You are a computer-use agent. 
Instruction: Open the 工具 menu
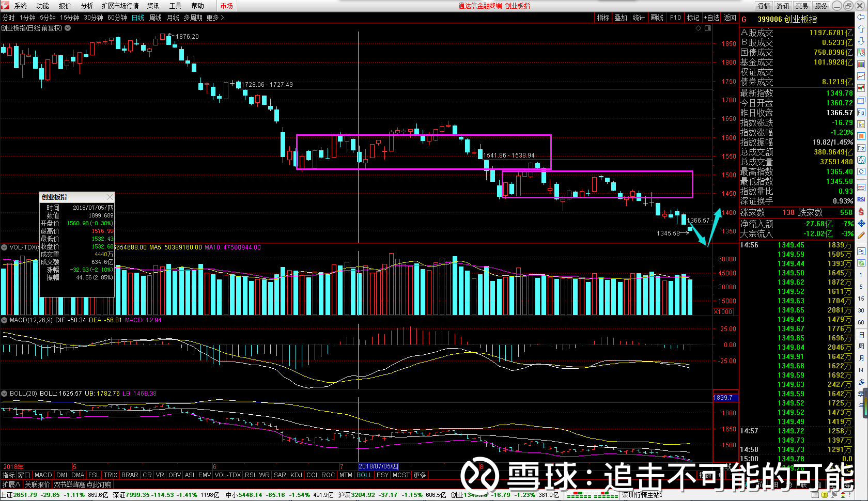176,6
